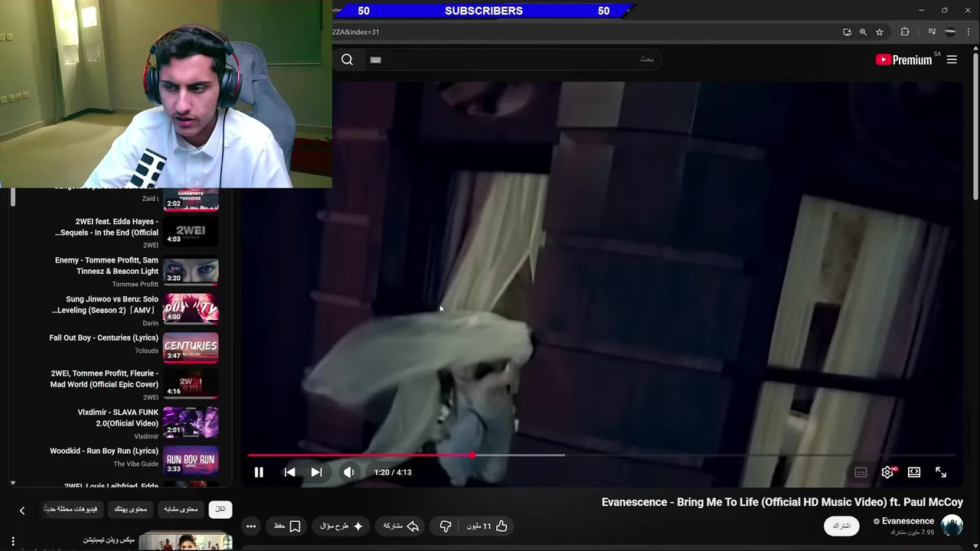This screenshot has height=551, width=980.
Task: Mute the video using the speaker icon
Action: [x=348, y=472]
